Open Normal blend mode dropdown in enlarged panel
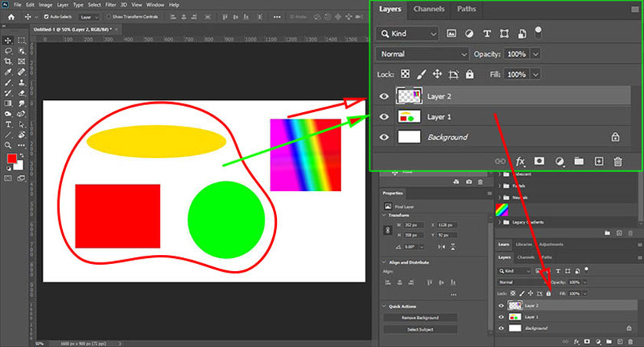The height and width of the screenshot is (347, 644). point(422,54)
